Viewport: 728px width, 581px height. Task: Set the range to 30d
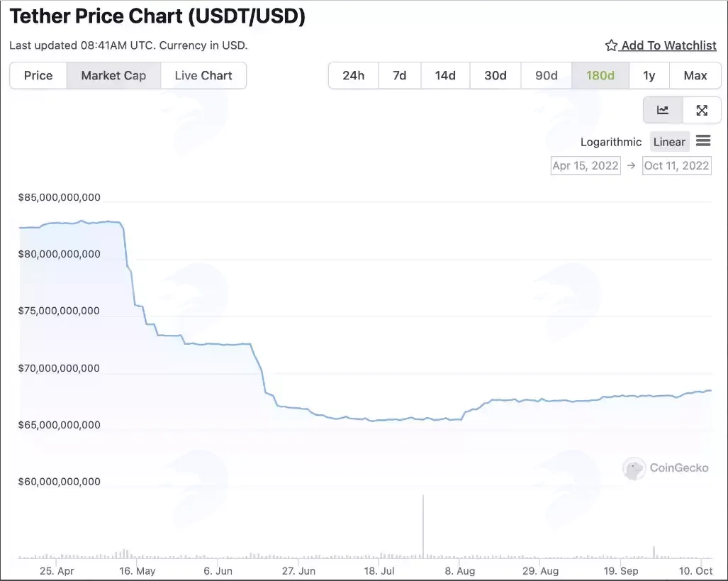(x=495, y=75)
